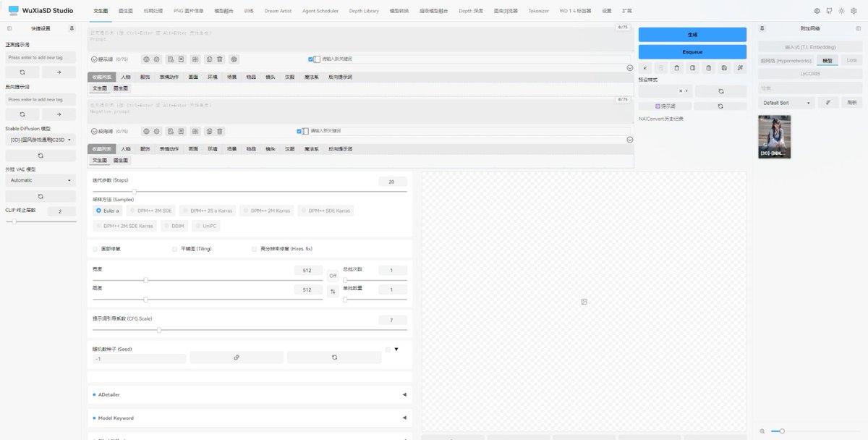This screenshot has width=868, height=440.
Task: Click the GitHub icon in top-right header
Action: pyautogui.click(x=829, y=11)
